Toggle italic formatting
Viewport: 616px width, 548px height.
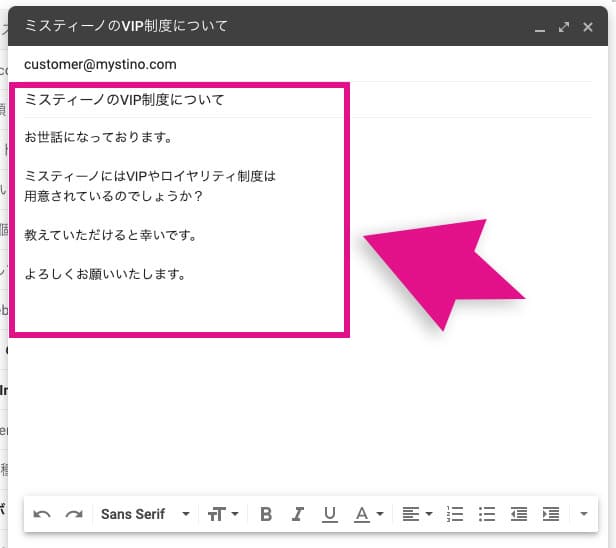(298, 514)
